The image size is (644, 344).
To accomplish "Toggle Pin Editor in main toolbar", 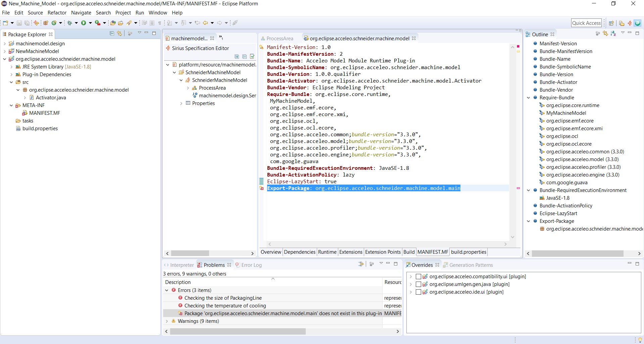I will click(x=235, y=23).
